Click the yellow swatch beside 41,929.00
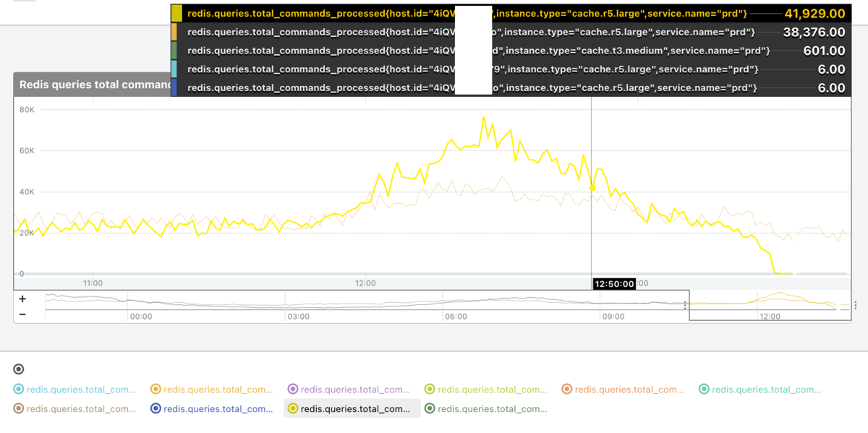 [176, 14]
